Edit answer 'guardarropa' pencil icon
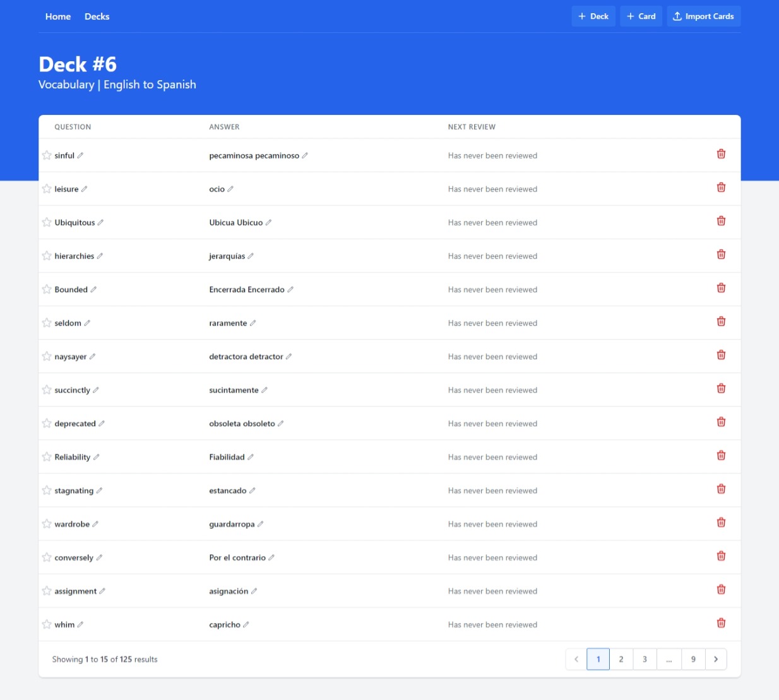This screenshot has width=779, height=700. (x=261, y=523)
